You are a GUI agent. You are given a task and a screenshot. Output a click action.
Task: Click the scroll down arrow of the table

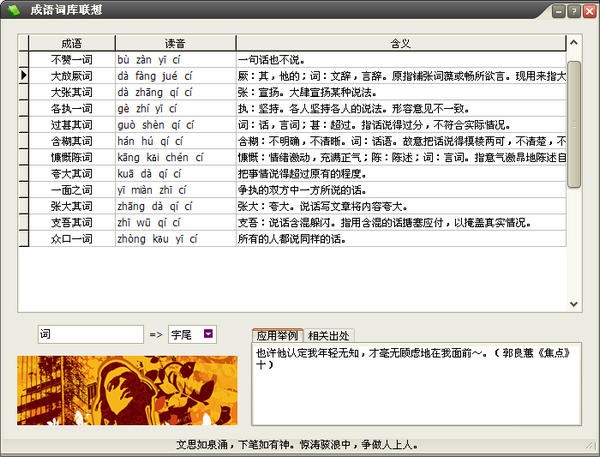[574, 305]
